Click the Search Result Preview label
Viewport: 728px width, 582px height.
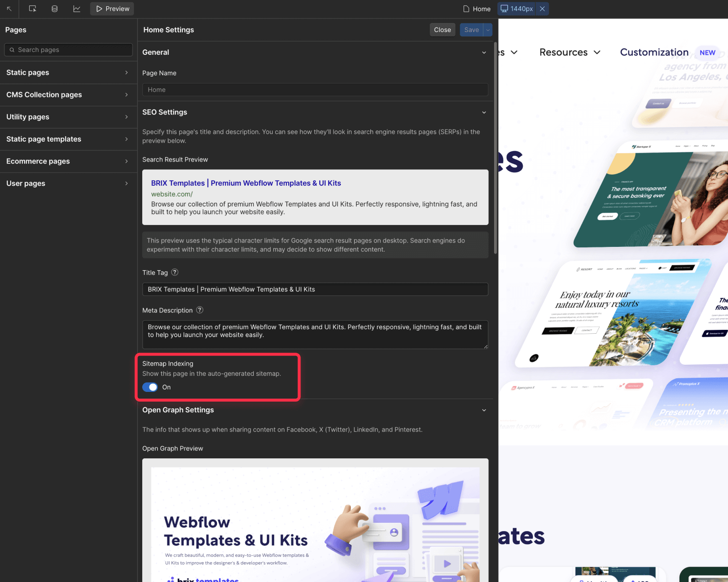click(175, 160)
